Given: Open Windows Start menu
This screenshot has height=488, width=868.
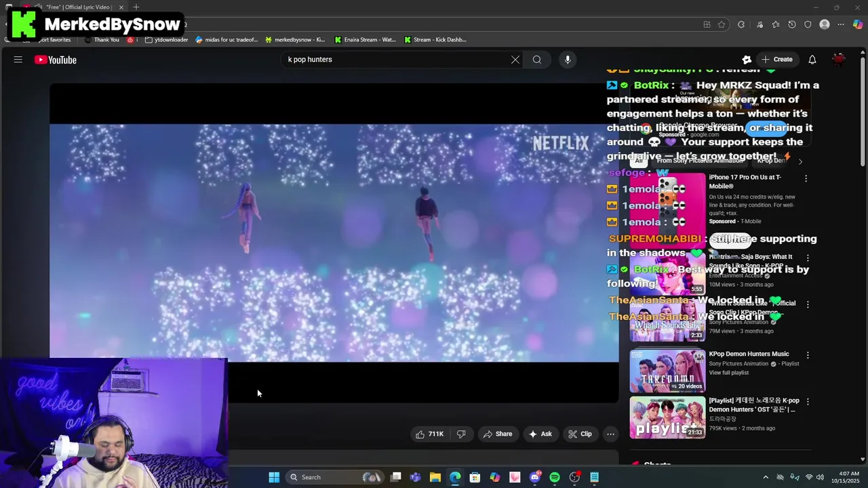Looking at the screenshot, I should [x=274, y=477].
